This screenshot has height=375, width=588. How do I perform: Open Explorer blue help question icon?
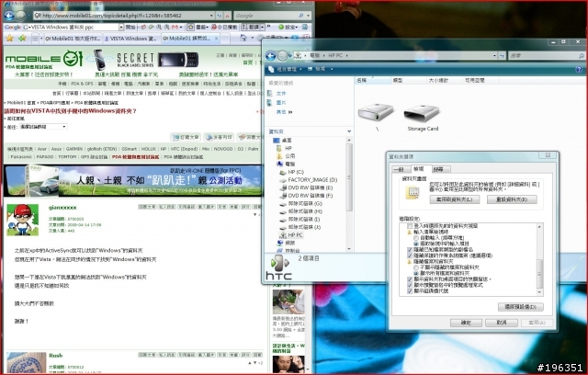tap(579, 69)
